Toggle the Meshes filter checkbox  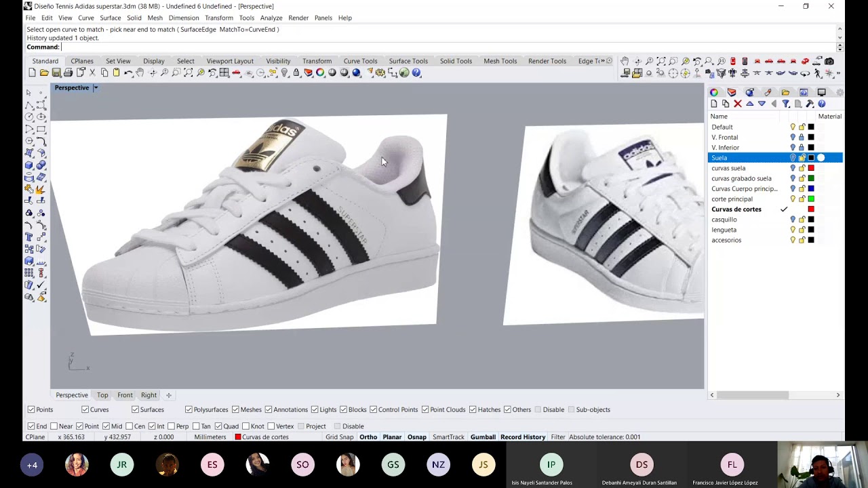pos(235,409)
